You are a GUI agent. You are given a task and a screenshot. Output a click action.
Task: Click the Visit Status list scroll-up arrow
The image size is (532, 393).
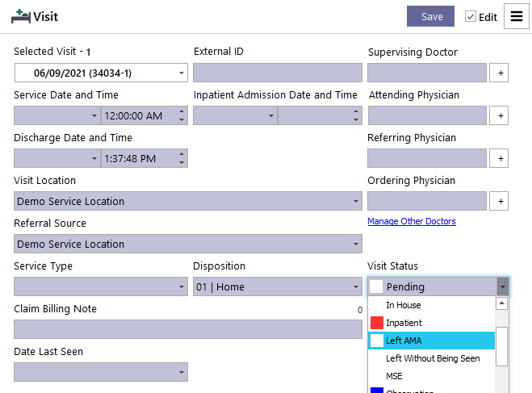coord(501,303)
